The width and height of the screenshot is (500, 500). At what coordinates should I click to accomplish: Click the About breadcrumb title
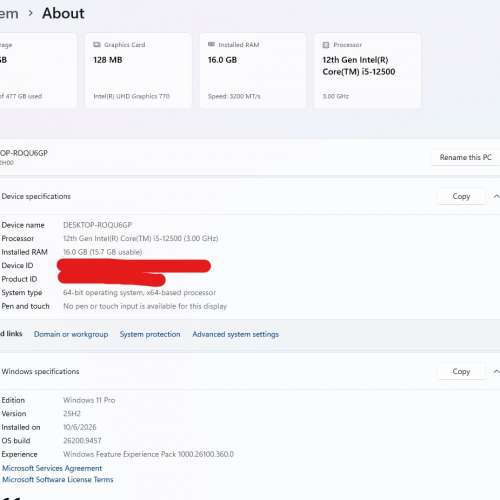tap(63, 13)
